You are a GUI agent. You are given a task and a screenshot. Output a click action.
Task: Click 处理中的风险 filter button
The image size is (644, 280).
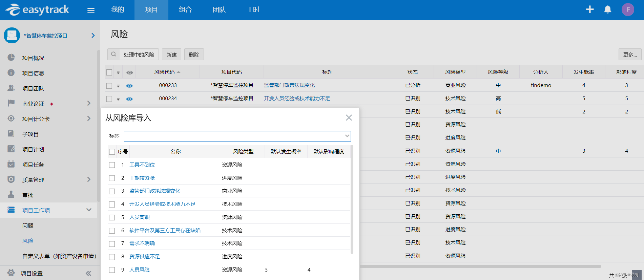pos(139,55)
